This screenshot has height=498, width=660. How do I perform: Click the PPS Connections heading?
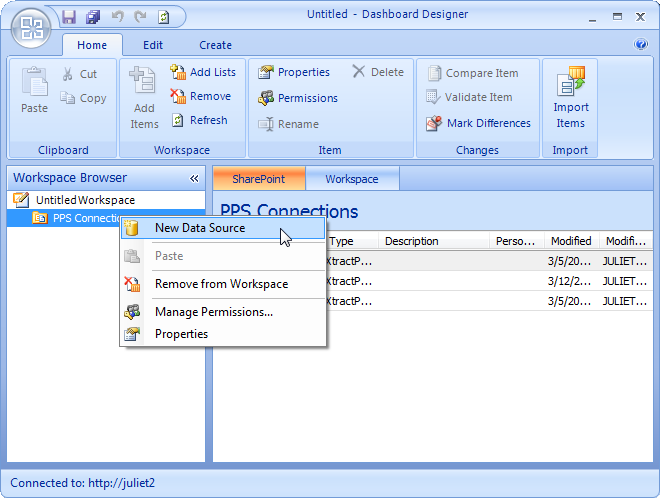(289, 211)
